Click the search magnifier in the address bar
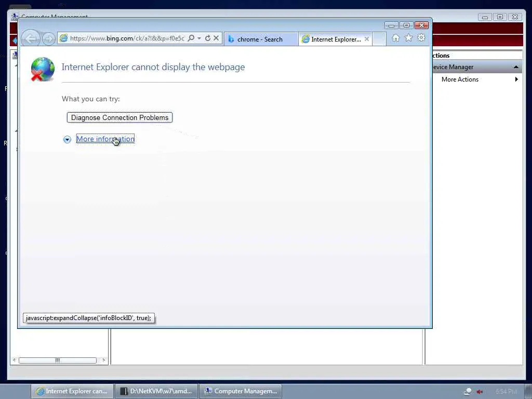The image size is (532, 399). 191,38
